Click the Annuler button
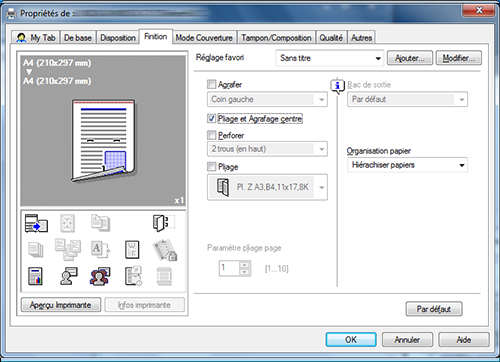Viewport: 500px width, 362px height. point(407,339)
